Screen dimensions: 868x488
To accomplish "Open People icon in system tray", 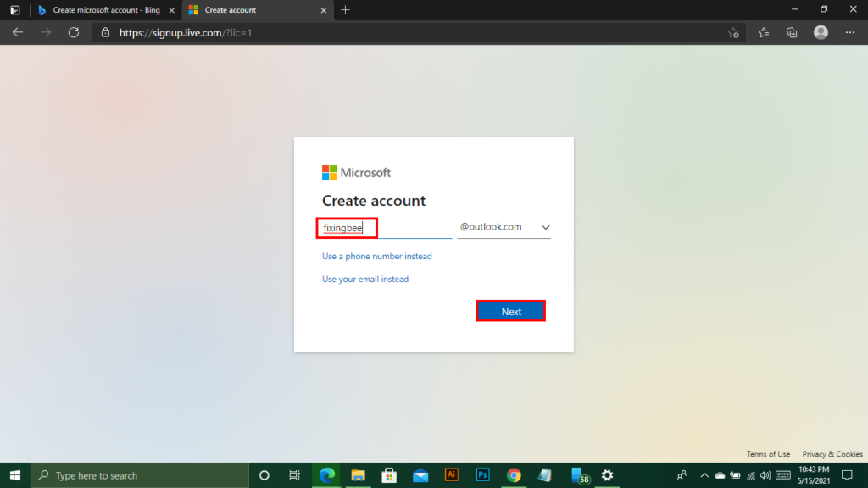I will pyautogui.click(x=682, y=475).
